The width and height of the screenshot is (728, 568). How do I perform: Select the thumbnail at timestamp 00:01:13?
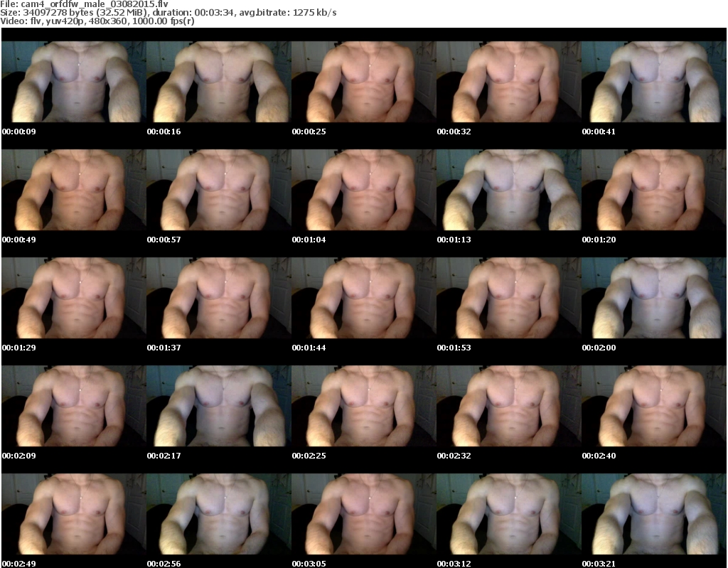click(x=508, y=190)
